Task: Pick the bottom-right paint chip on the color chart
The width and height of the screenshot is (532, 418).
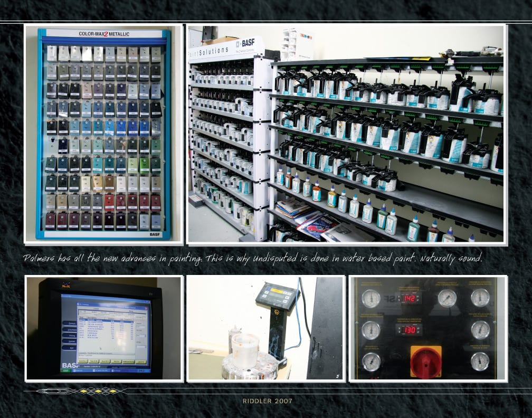Action: [x=156, y=221]
